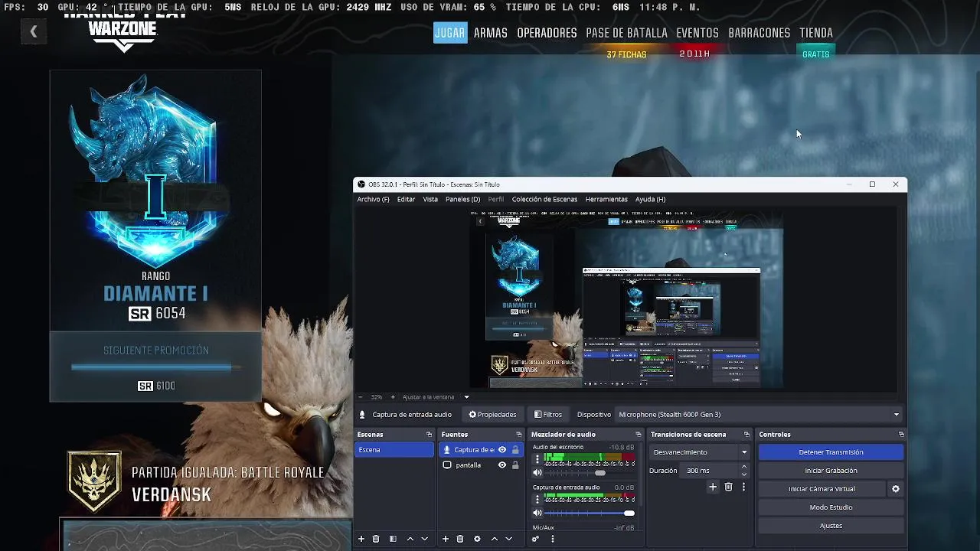Delete the selected scene with the Escenas trash icon
This screenshot has height=551, width=980.
click(x=376, y=539)
